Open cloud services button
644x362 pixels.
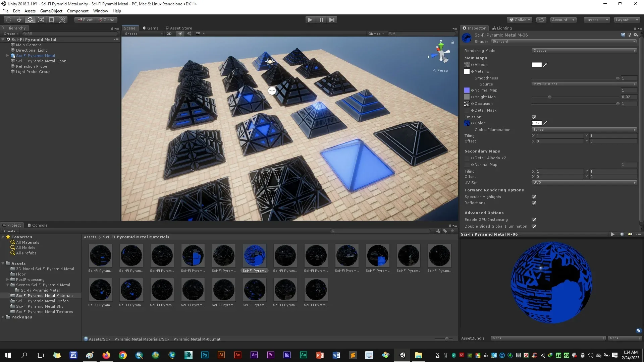(541, 20)
